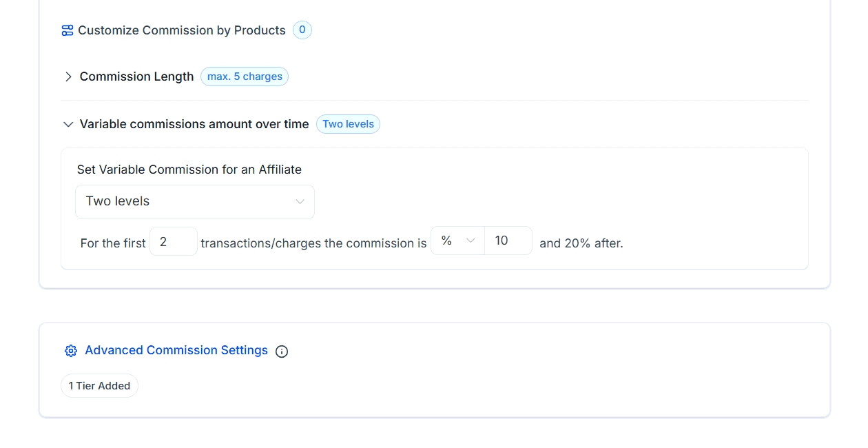Click the max. 5 charges badge

click(245, 77)
